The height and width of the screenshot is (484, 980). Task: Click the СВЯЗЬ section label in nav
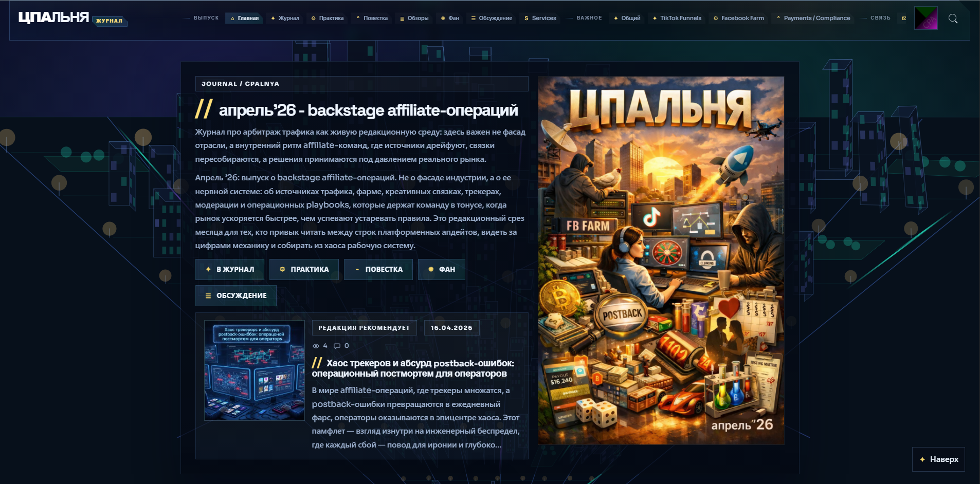point(880,18)
